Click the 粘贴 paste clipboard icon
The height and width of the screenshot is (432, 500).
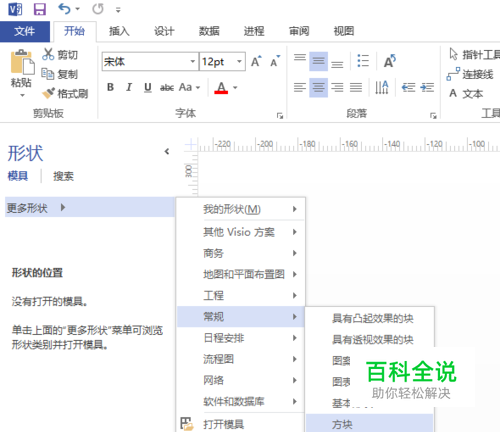pos(22,62)
